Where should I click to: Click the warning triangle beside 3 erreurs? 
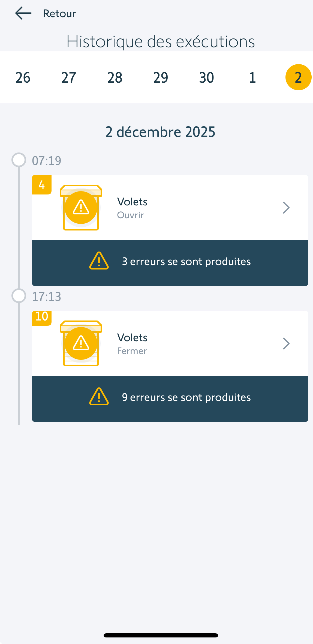pyautogui.click(x=99, y=261)
